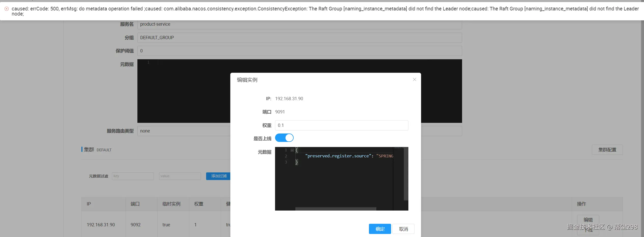
Task: Click the vertical scrollbar of the metadata editor
Action: 406,174
